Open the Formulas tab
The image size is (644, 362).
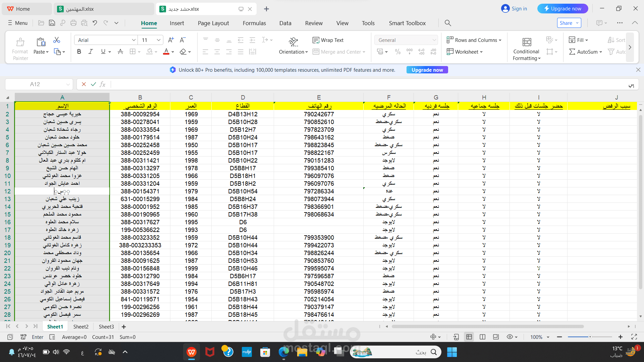point(254,23)
